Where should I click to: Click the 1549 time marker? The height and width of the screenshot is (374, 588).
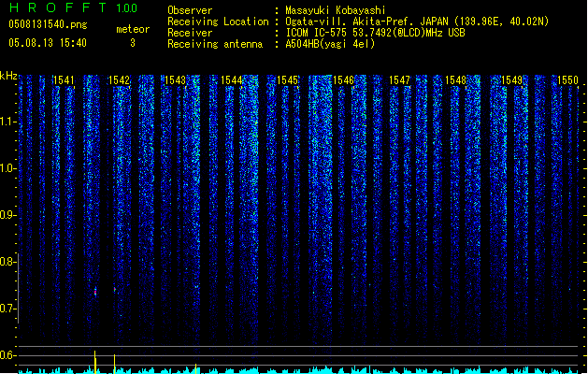click(x=512, y=80)
